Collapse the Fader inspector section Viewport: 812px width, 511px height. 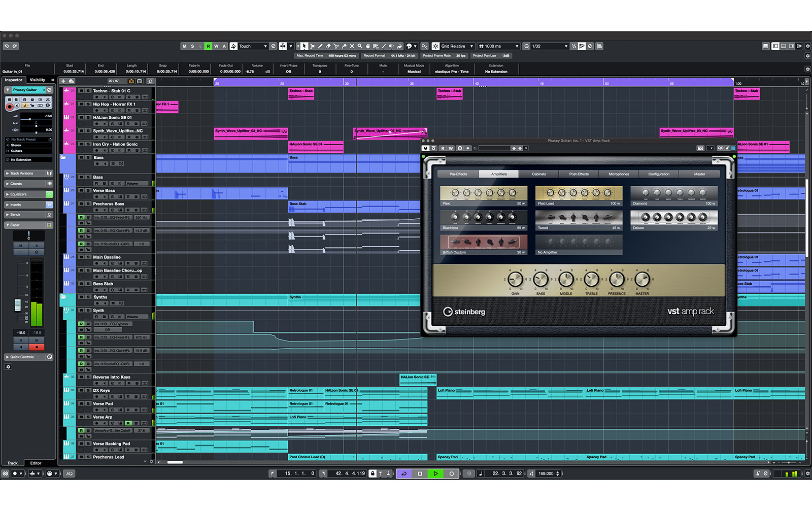pyautogui.click(x=8, y=225)
